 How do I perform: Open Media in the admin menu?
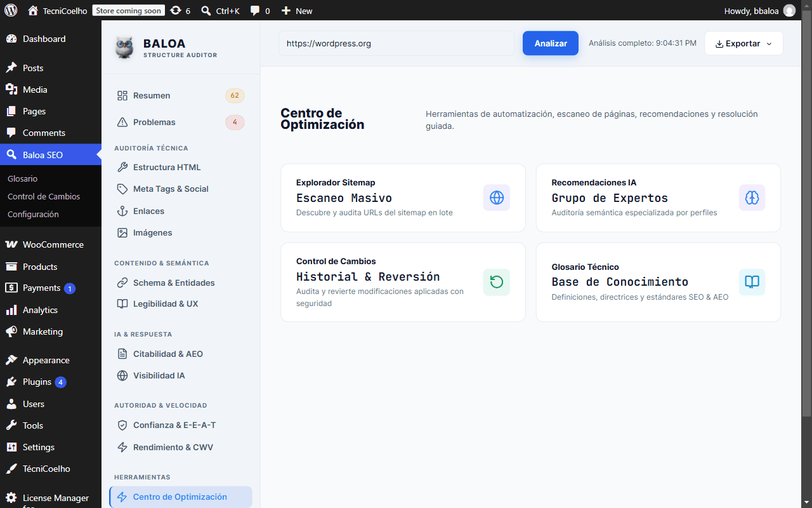pos(51,90)
